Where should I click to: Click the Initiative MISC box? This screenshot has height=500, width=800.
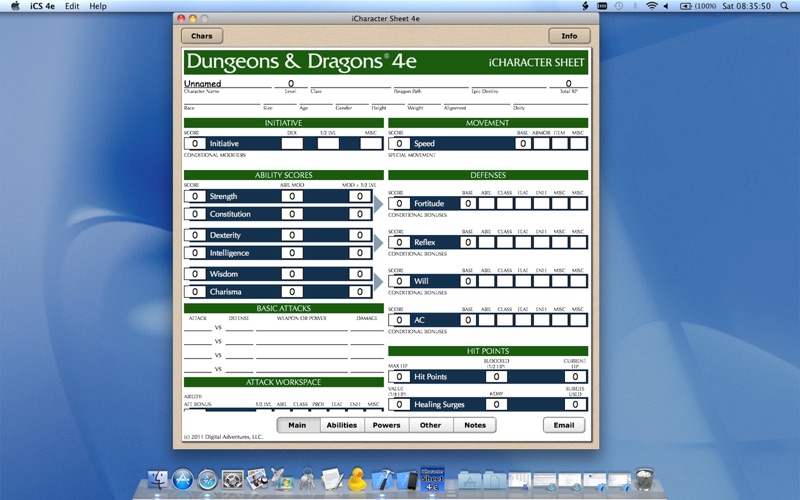pyautogui.click(x=371, y=143)
